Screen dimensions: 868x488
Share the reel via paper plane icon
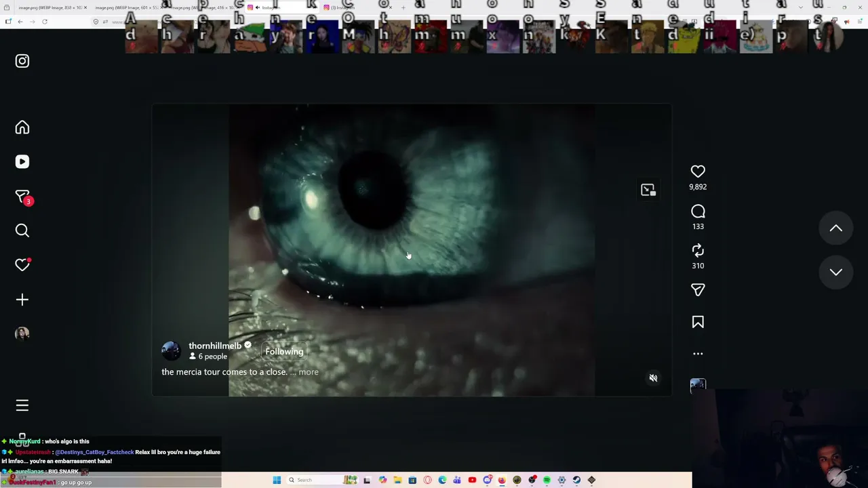(x=698, y=290)
